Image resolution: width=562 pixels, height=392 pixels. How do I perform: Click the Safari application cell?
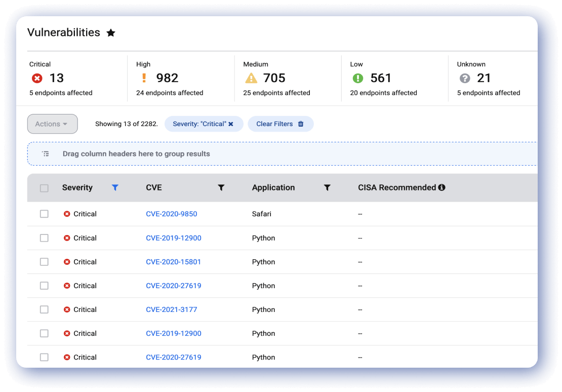[x=262, y=214]
